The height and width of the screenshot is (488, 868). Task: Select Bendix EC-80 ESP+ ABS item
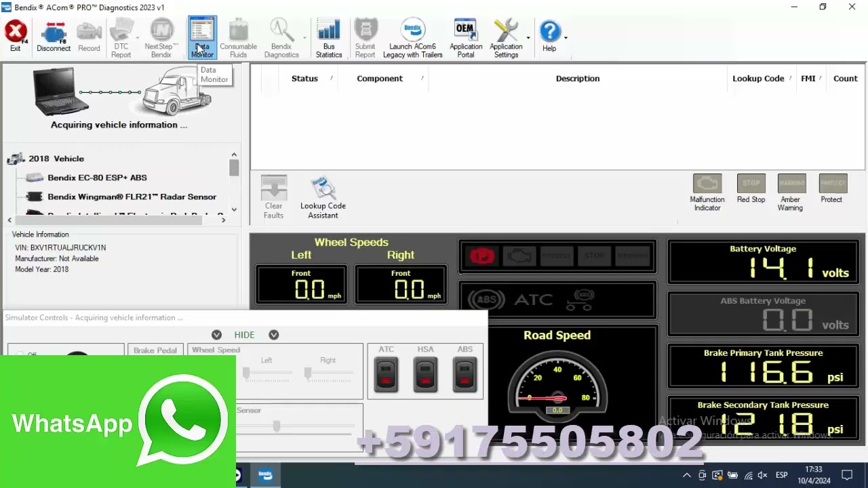coord(97,178)
